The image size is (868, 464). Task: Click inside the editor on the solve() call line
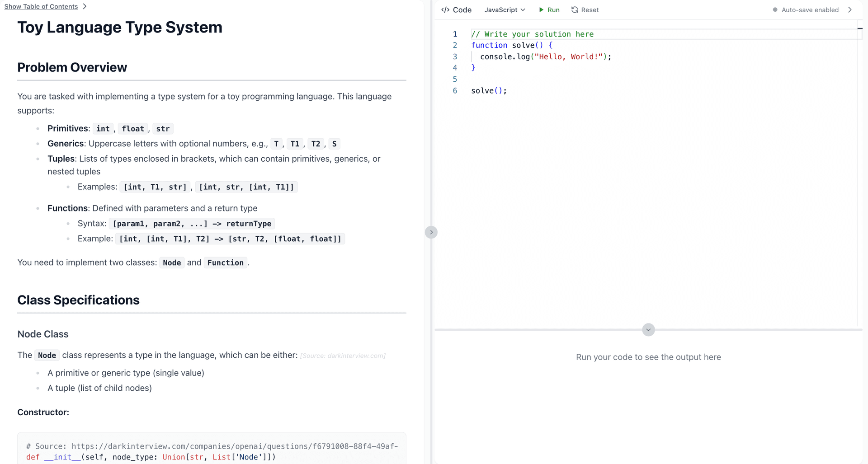click(489, 90)
